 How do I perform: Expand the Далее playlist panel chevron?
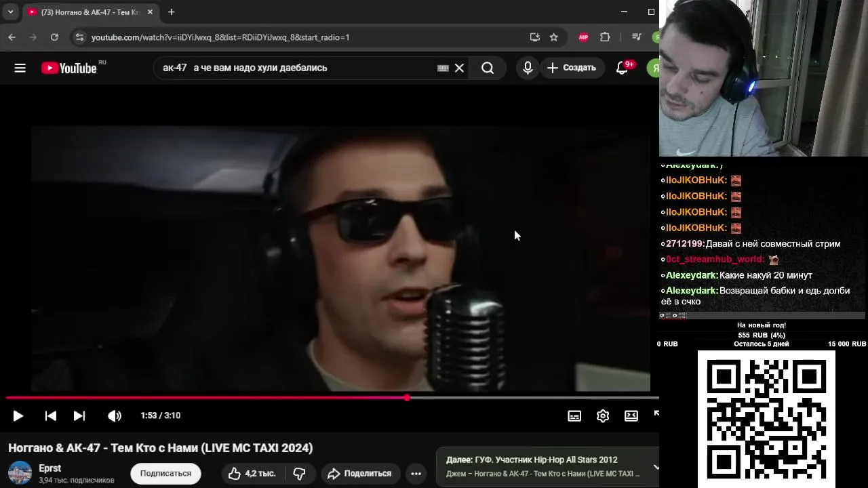[655, 466]
